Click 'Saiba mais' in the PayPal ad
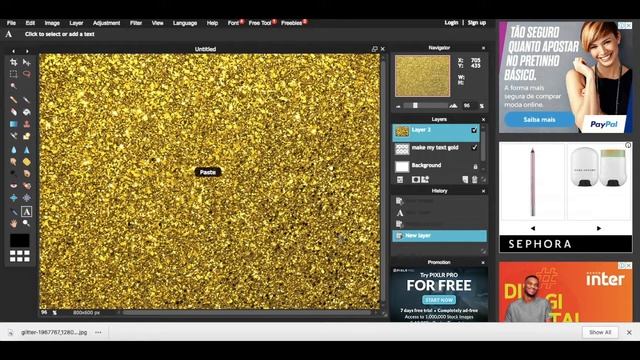640x360 pixels. (x=539, y=120)
